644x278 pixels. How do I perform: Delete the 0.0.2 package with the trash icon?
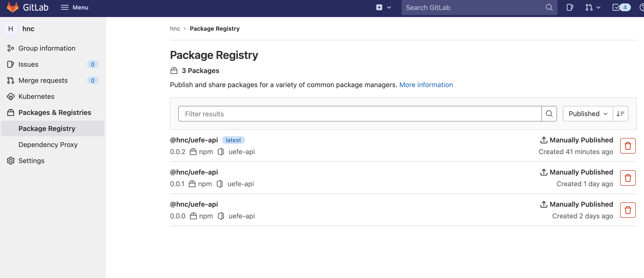[x=628, y=146]
